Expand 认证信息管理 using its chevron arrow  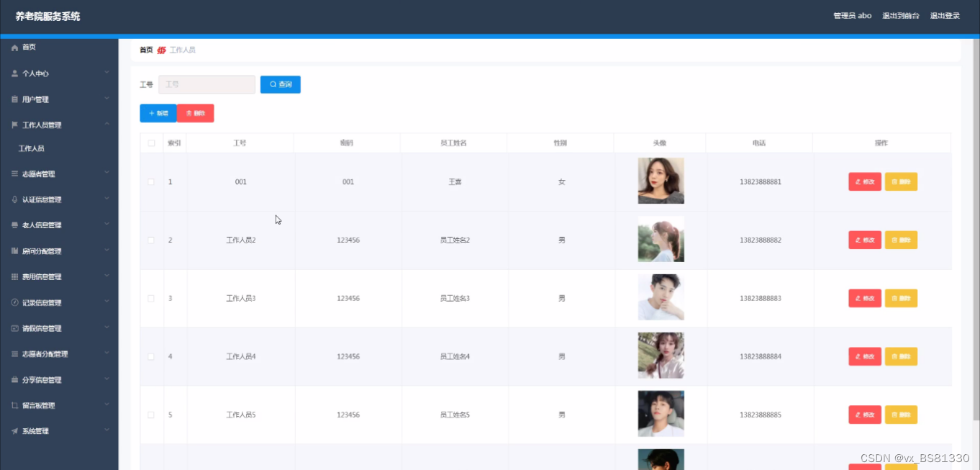click(106, 199)
